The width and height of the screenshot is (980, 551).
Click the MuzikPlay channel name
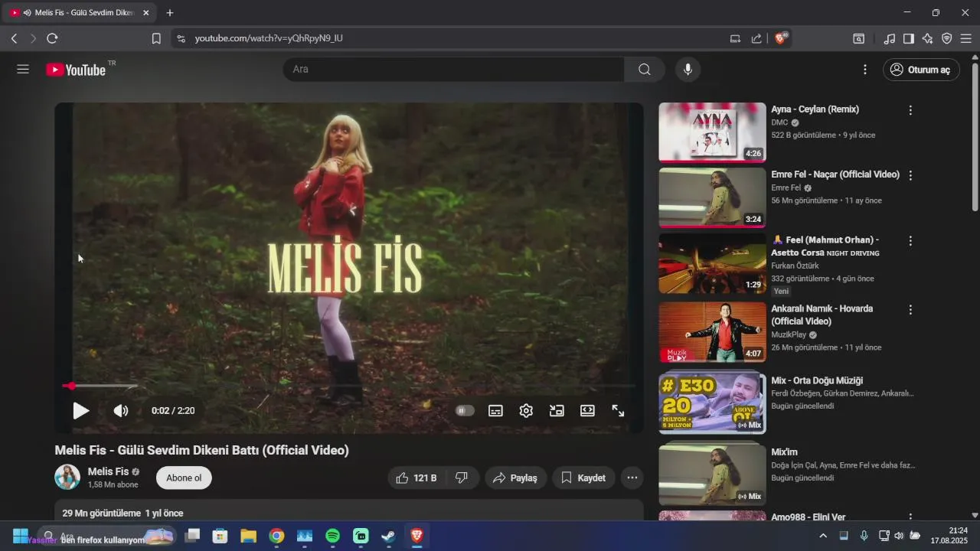(x=789, y=334)
